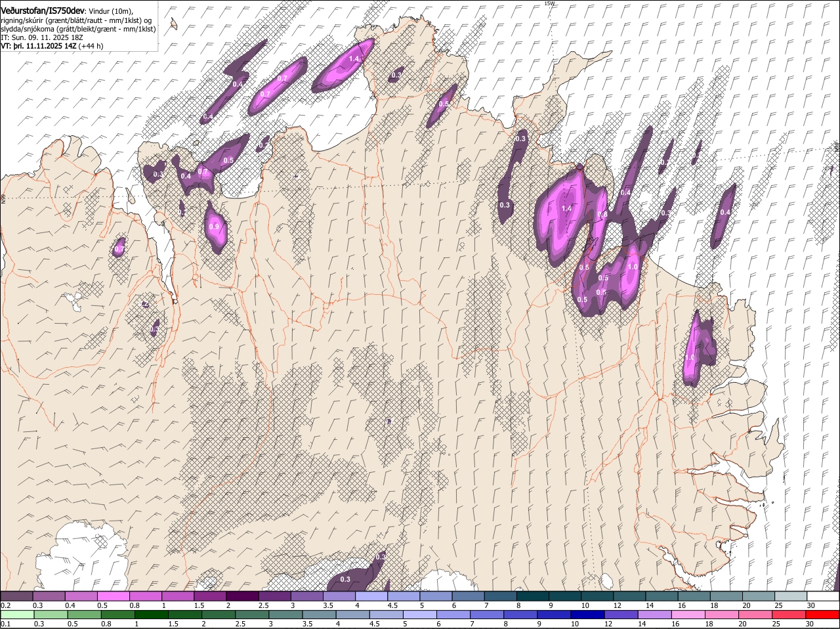Click the 'slydda/snjókoma' legend description line
840x629 pixels.
coord(78,29)
